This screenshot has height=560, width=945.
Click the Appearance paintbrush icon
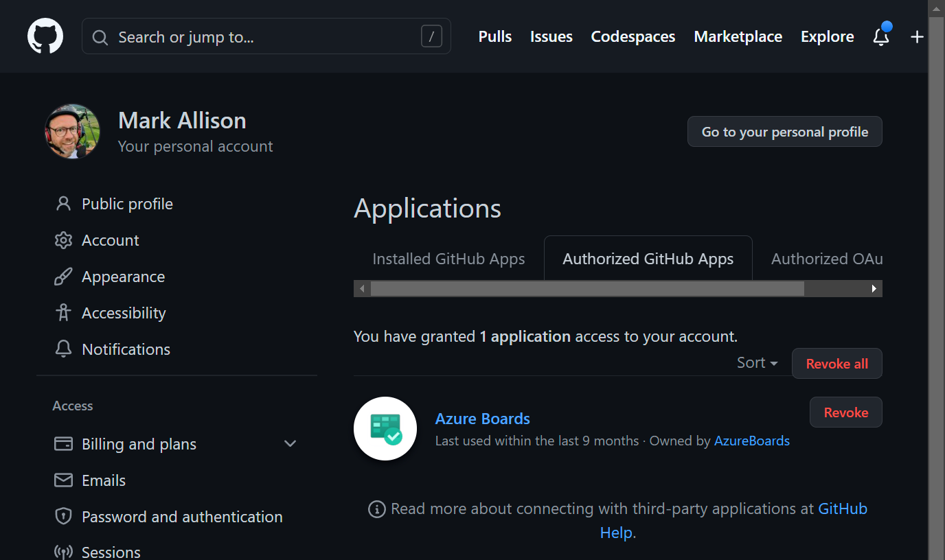pos(63,277)
